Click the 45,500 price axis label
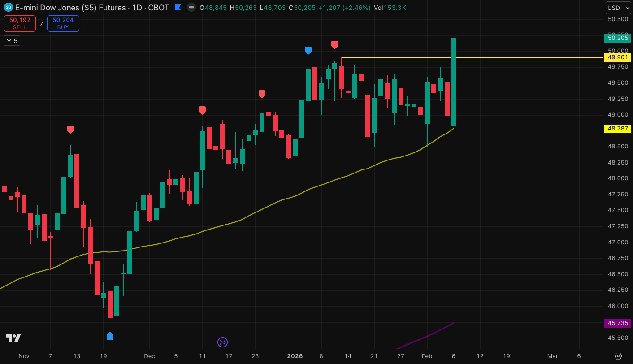The width and height of the screenshot is (633, 364). (x=618, y=338)
